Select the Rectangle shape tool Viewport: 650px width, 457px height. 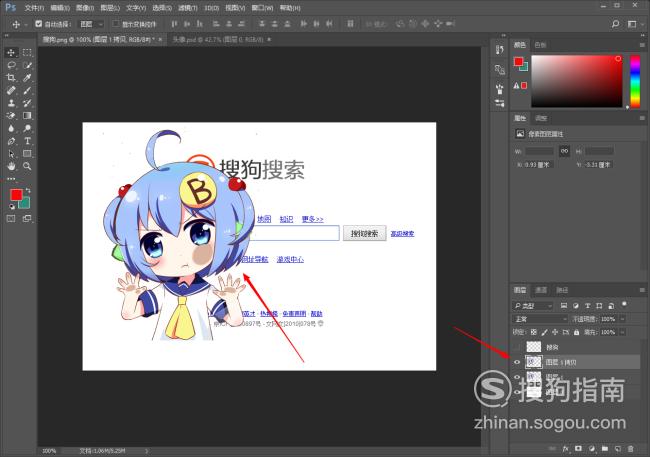(x=27, y=154)
